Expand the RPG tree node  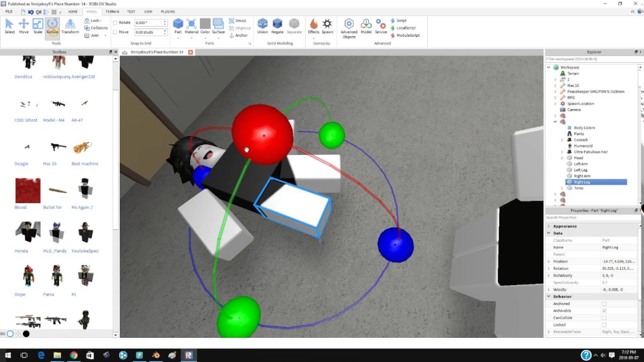pyautogui.click(x=555, y=98)
